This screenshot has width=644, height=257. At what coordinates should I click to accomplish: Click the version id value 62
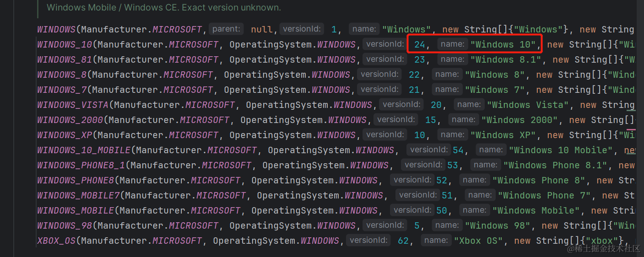click(x=403, y=241)
